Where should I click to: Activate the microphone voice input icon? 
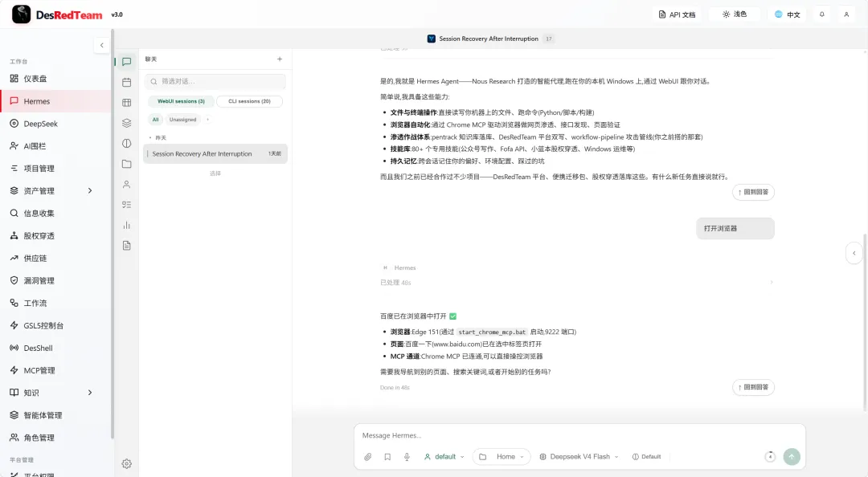point(407,457)
